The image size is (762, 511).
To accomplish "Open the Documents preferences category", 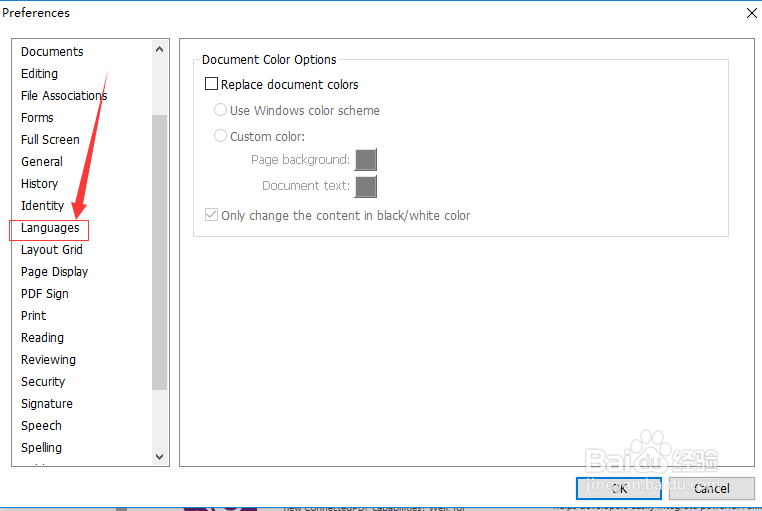I will (52, 52).
